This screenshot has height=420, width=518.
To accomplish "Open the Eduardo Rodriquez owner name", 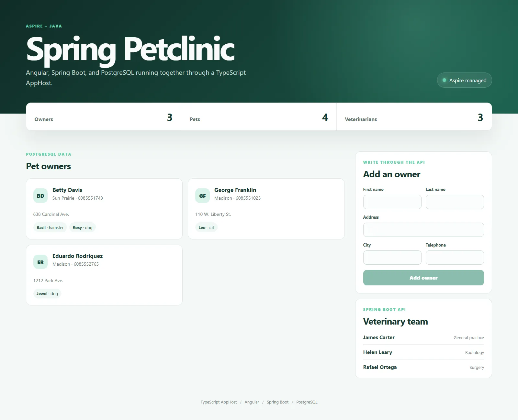I will (77, 256).
